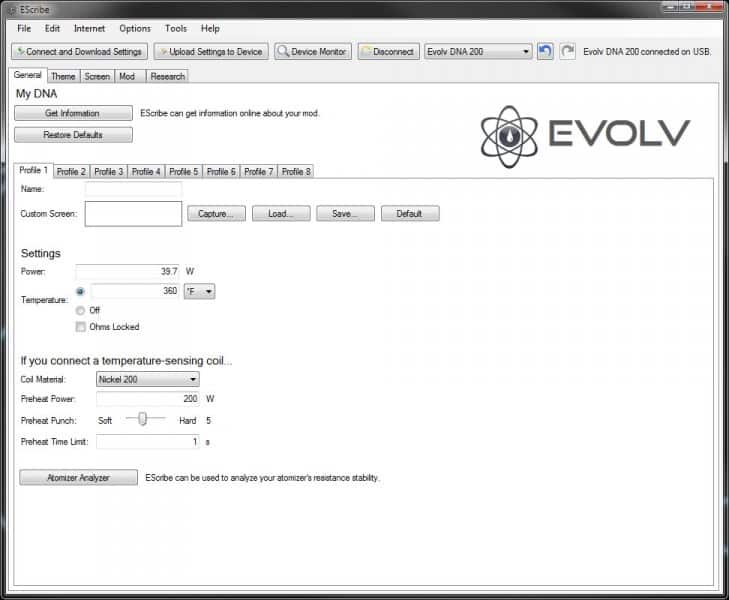Image resolution: width=729 pixels, height=600 pixels.
Task: Click the undo arrow icon in toolbar
Action: (545, 51)
